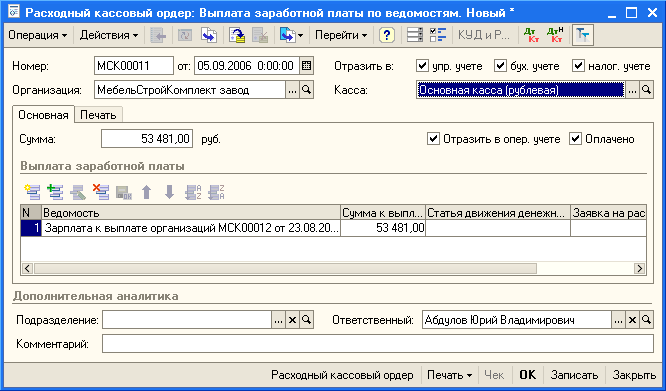Screen dimensions: 666x391
Task: Click the Статья движения денежн... column header
Action: click(x=498, y=213)
